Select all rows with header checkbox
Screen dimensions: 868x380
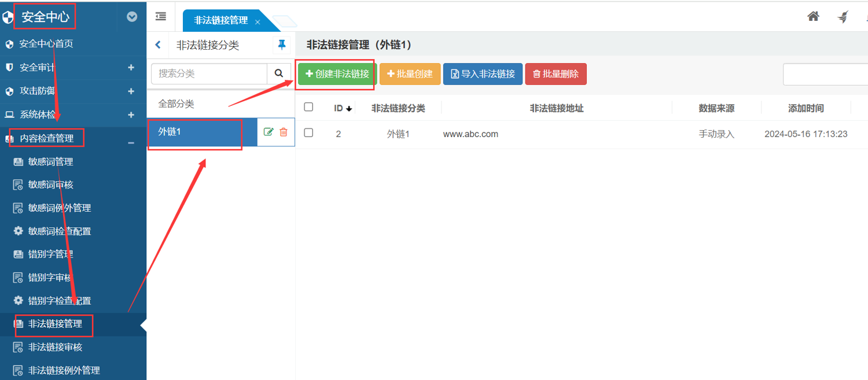(308, 107)
